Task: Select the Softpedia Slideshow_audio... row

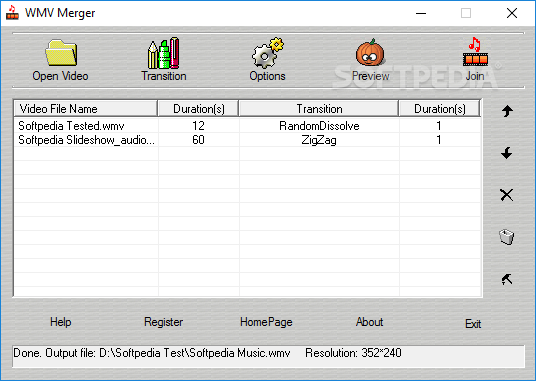Action: coord(247,140)
